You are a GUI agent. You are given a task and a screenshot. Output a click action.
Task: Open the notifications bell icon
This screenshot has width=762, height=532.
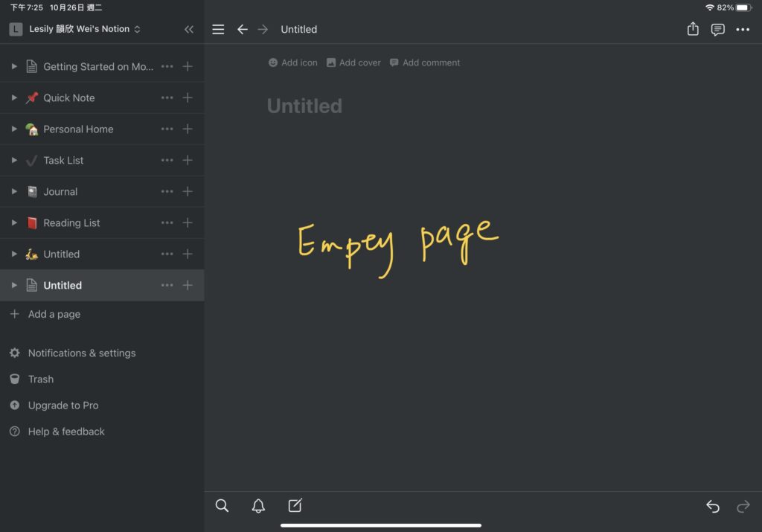pos(258,506)
